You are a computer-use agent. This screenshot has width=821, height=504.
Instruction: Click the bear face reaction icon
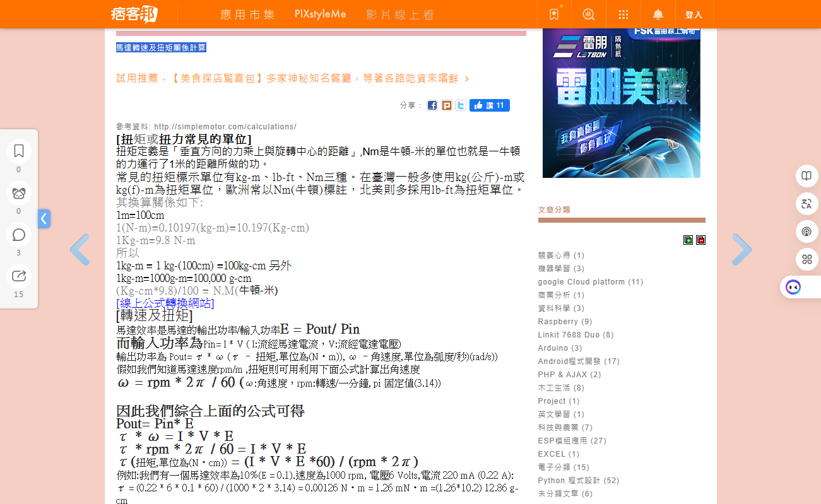click(19, 193)
